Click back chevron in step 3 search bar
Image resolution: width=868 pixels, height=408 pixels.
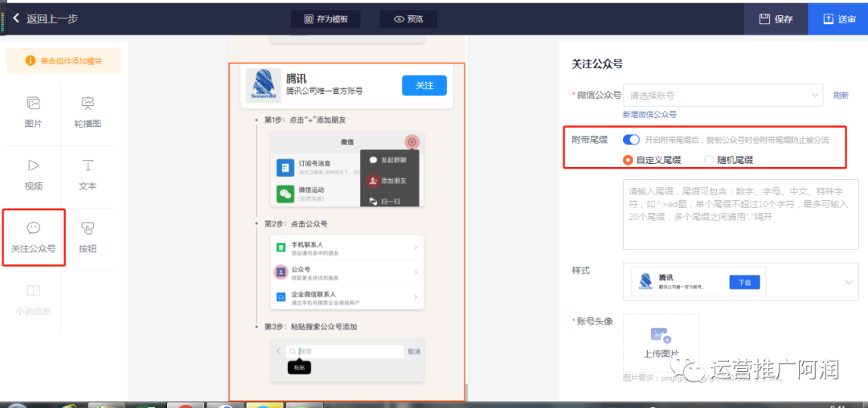[278, 351]
